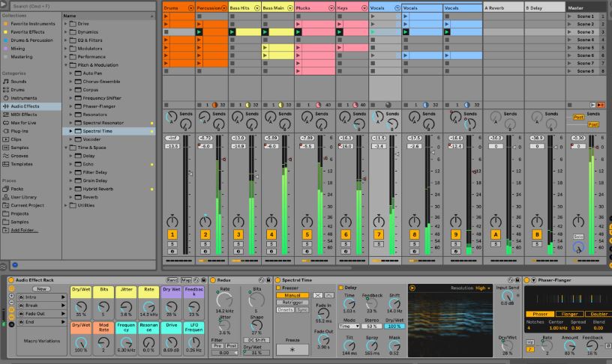Launch the Intro macro variation arrow
The height and width of the screenshot is (364, 612).
(x=63, y=297)
